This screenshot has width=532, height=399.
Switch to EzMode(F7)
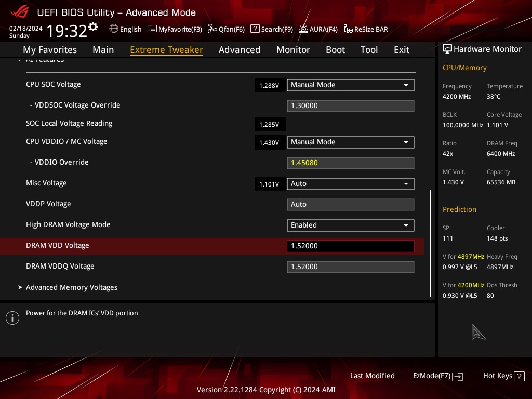437,376
